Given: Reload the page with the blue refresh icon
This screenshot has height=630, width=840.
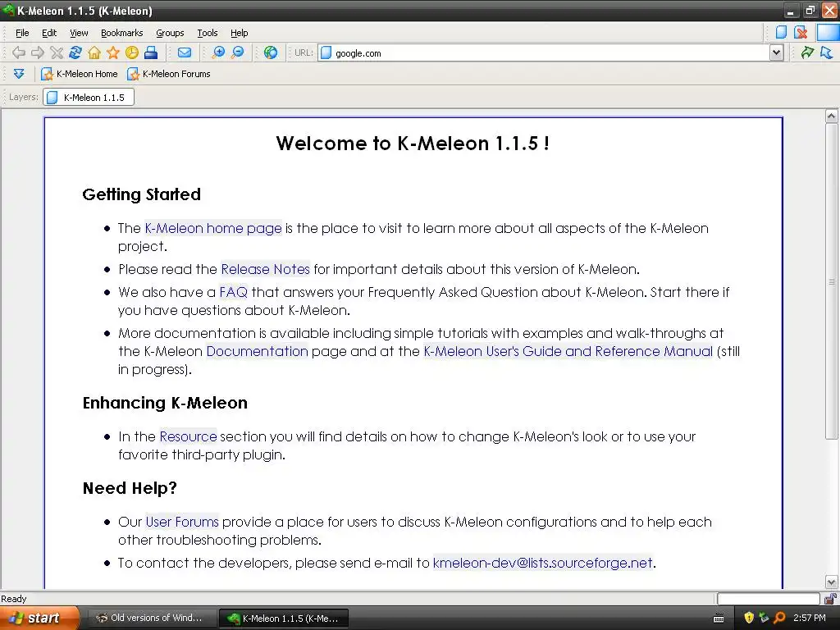Looking at the screenshot, I should [x=75, y=52].
